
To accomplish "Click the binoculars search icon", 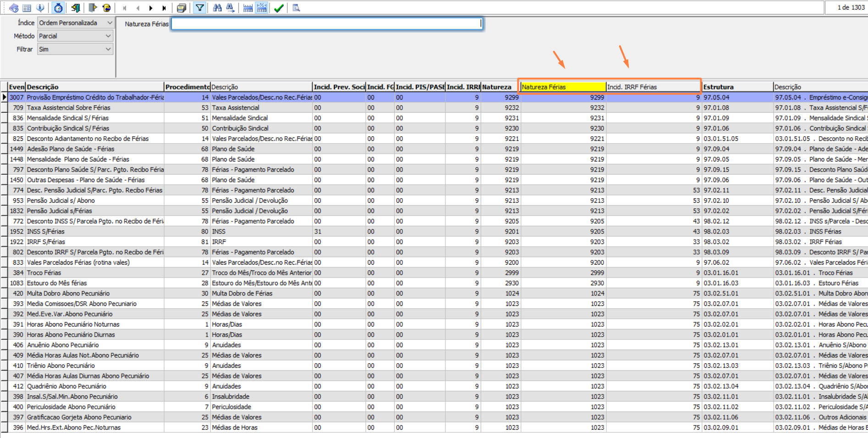I will 217,8.
